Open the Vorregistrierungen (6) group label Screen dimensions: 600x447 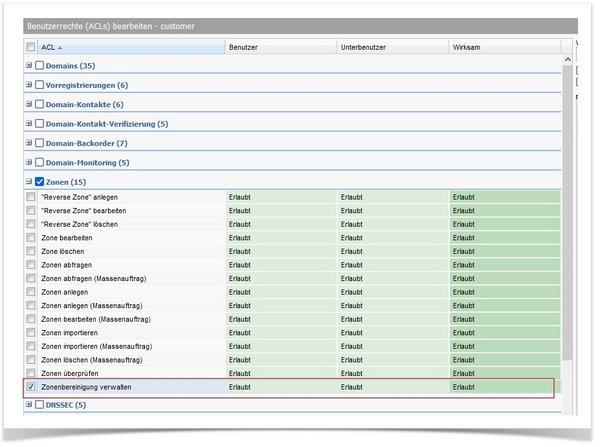87,85
